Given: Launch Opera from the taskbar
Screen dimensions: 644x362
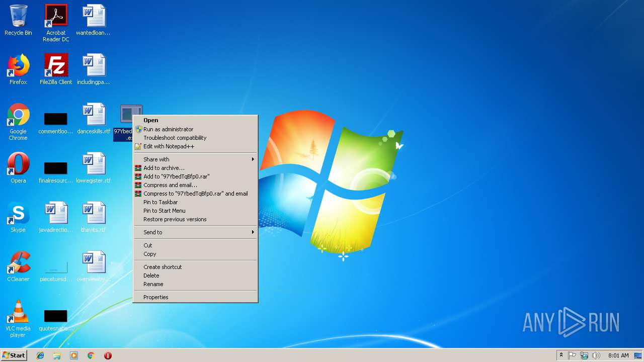Looking at the screenshot, I should [108, 355].
